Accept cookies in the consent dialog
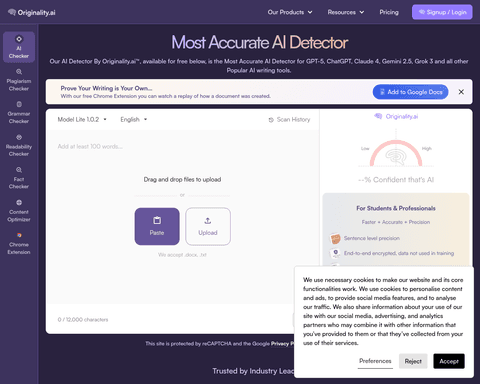480x384 pixels. pyautogui.click(x=449, y=361)
